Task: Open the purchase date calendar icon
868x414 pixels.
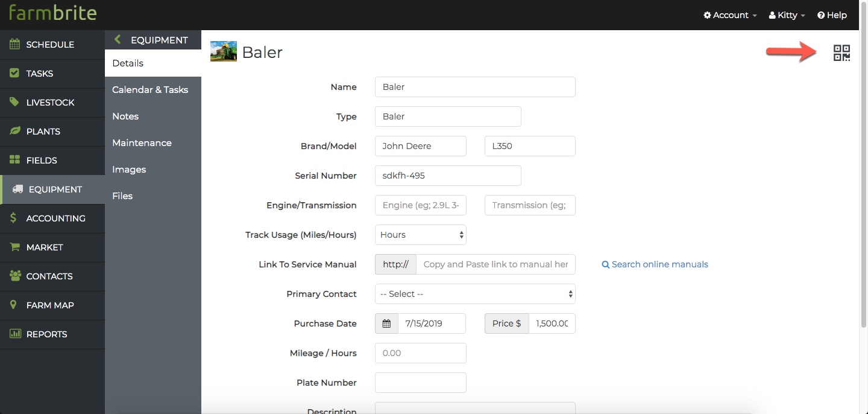Action: tap(386, 323)
